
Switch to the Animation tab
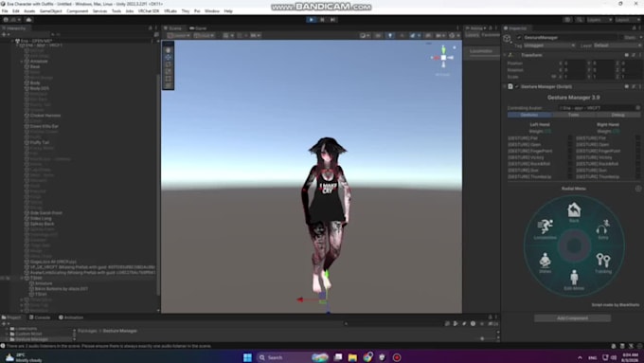coord(71,318)
